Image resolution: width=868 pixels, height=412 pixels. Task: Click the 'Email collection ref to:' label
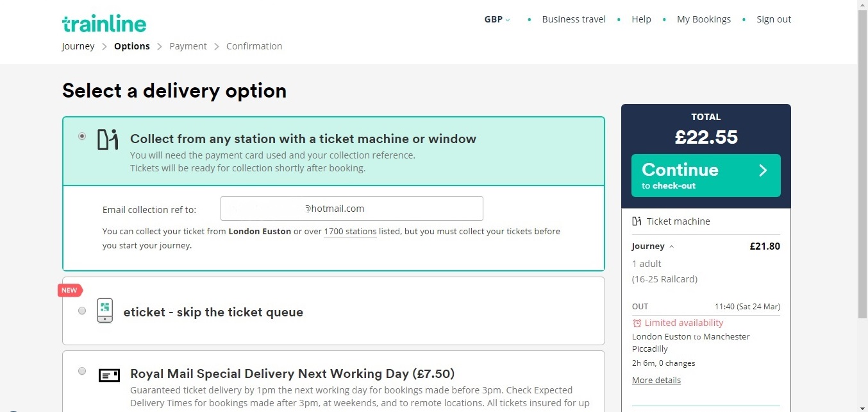click(149, 210)
